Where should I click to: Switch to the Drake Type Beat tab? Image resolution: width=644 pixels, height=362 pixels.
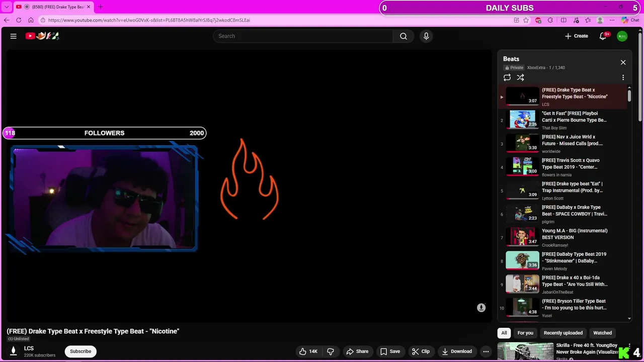pos(53,7)
